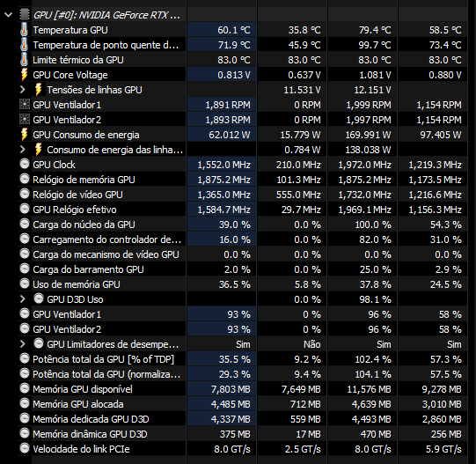Click the average value 5.9 GT/s

(x=443, y=449)
